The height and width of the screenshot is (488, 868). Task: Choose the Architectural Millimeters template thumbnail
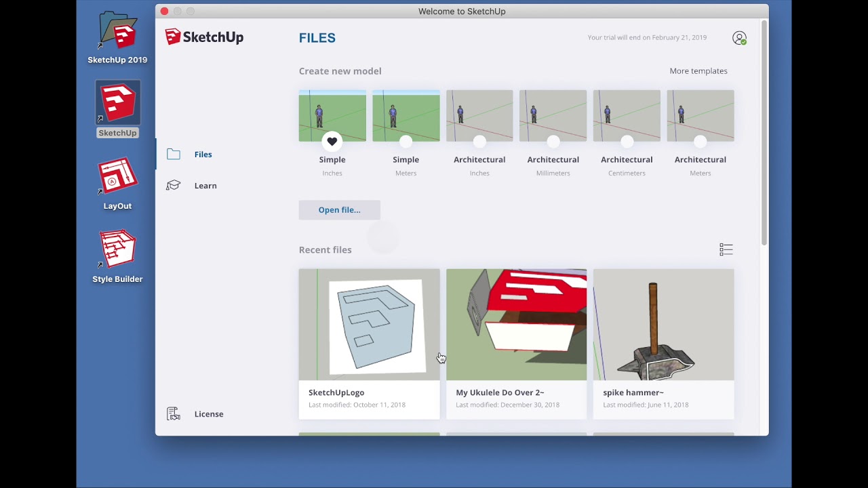[x=553, y=115]
